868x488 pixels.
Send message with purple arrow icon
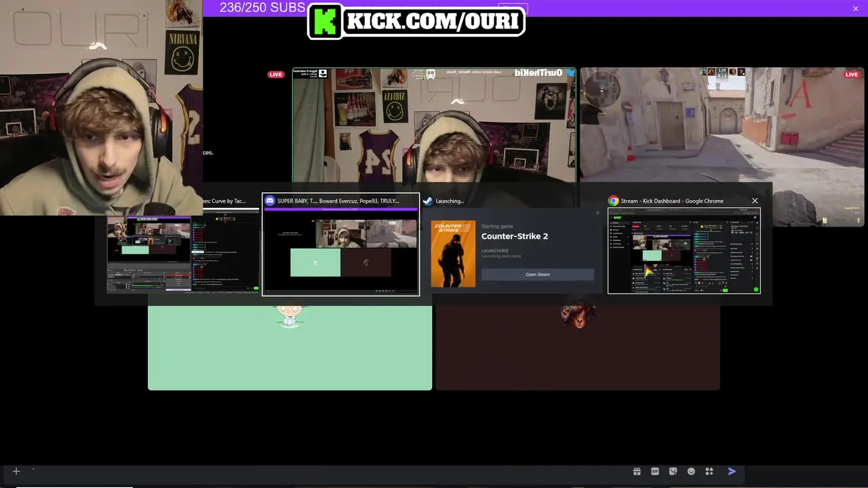[x=732, y=471]
